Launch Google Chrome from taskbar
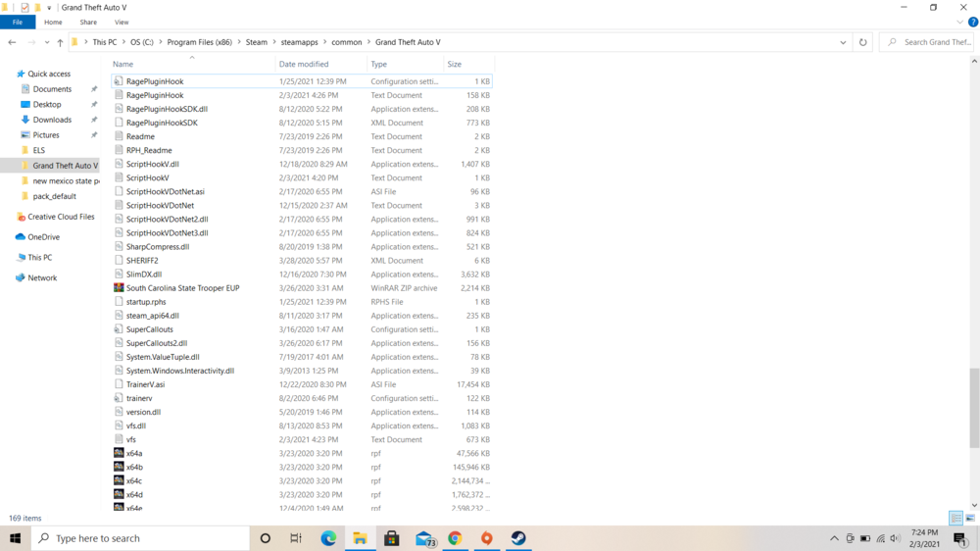This screenshot has width=980, height=551. coord(455,538)
